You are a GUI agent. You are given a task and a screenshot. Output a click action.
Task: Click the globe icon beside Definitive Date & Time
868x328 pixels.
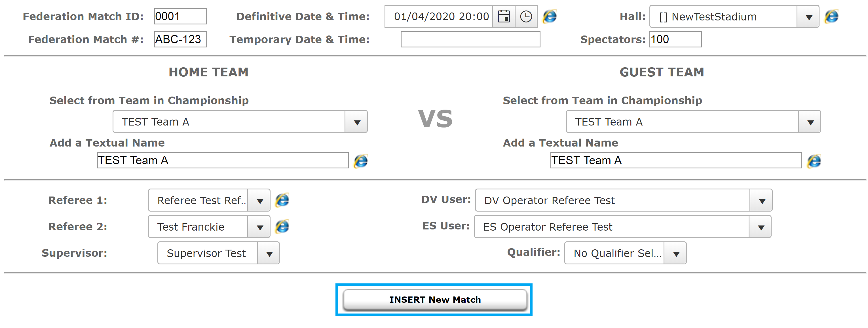coord(550,16)
